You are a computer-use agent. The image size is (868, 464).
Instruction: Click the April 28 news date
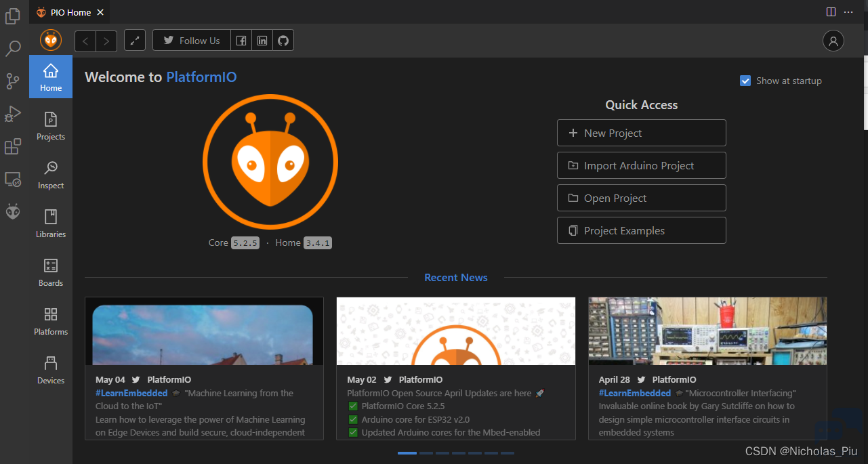point(615,380)
